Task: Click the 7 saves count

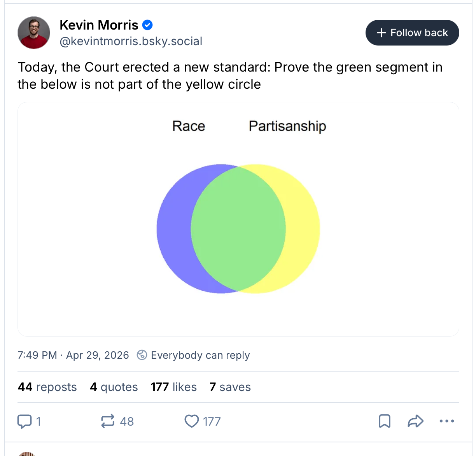Action: point(230,387)
